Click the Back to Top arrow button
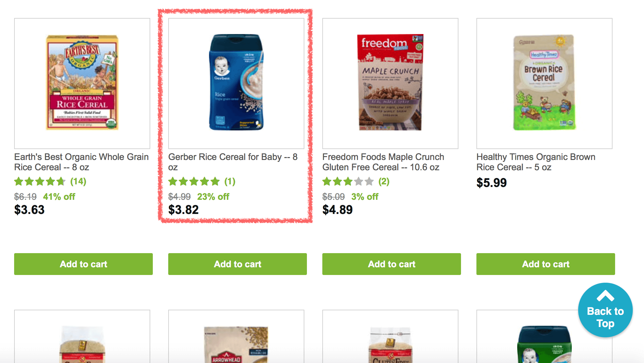The width and height of the screenshot is (644, 363). (605, 310)
